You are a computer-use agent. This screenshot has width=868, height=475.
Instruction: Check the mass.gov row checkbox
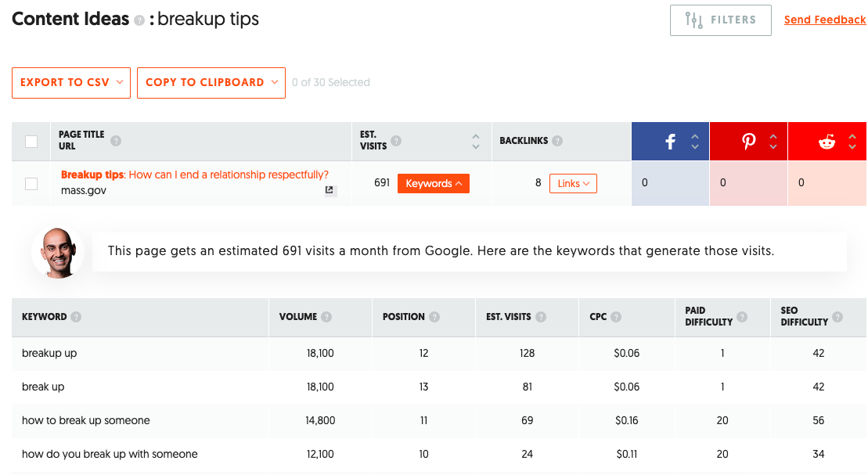coord(31,184)
